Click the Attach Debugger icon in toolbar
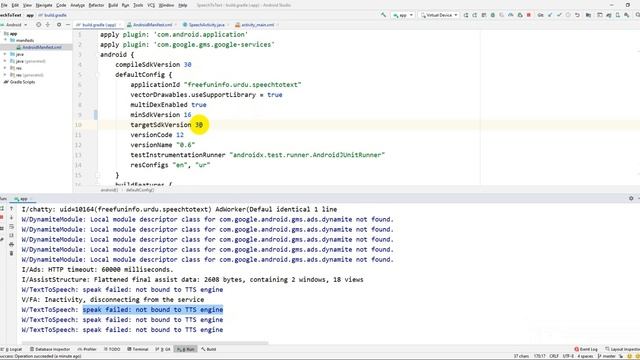 coord(520,15)
